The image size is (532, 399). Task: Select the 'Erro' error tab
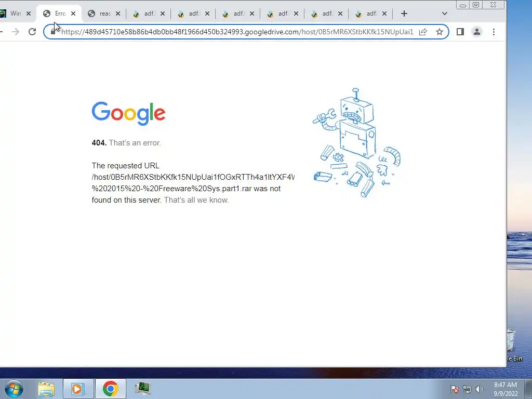(x=59, y=14)
